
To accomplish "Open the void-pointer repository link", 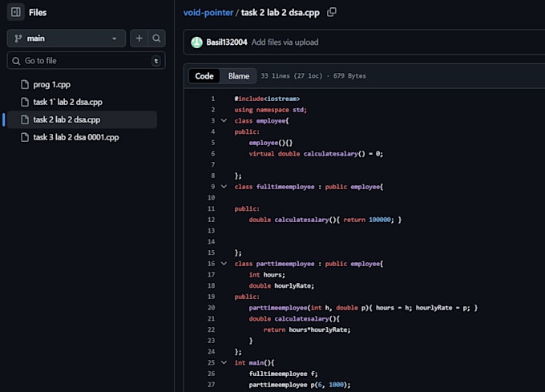I will (208, 13).
